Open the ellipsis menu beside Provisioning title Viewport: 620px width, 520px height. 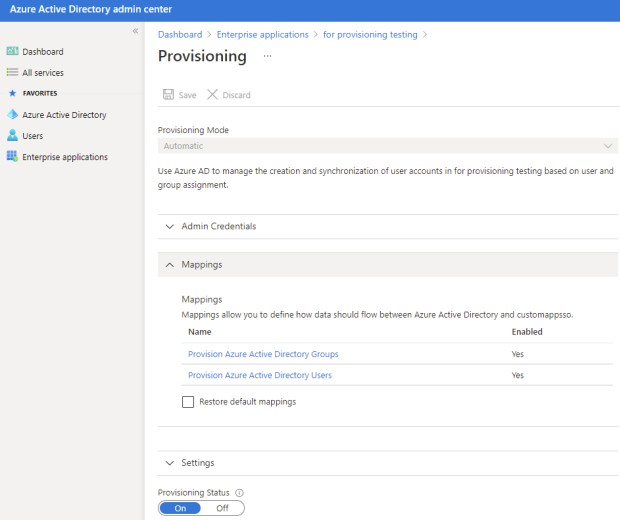[x=268, y=56]
